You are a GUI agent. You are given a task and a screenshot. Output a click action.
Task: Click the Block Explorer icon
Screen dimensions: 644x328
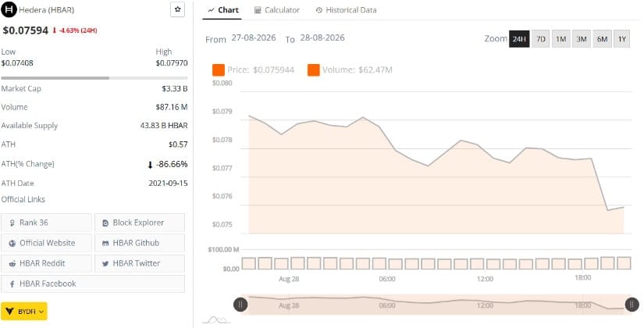(105, 223)
